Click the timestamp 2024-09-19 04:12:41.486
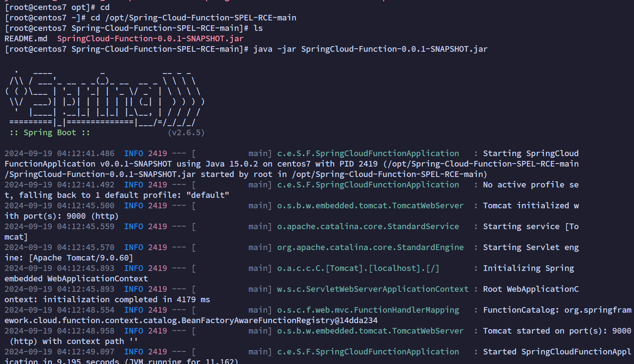 (x=60, y=153)
